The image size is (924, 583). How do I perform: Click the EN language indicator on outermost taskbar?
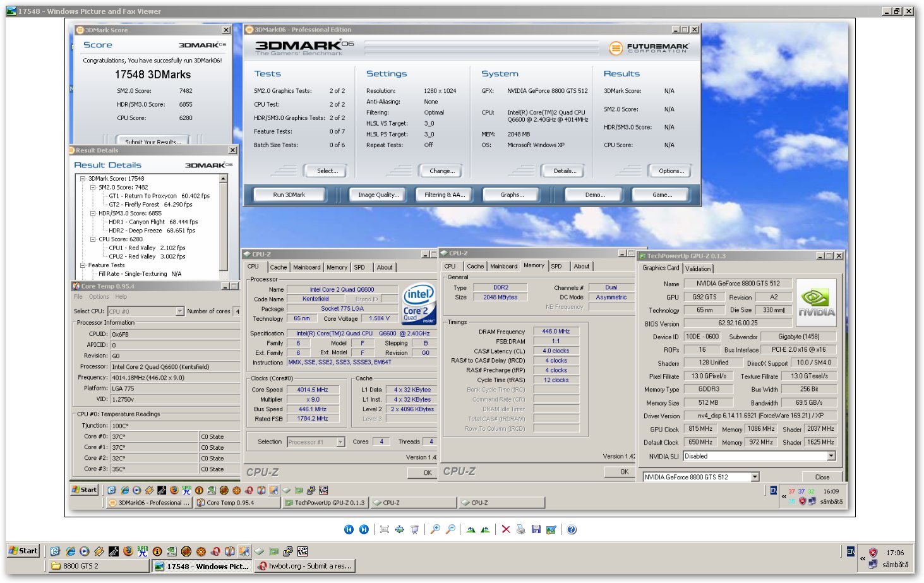coord(851,551)
